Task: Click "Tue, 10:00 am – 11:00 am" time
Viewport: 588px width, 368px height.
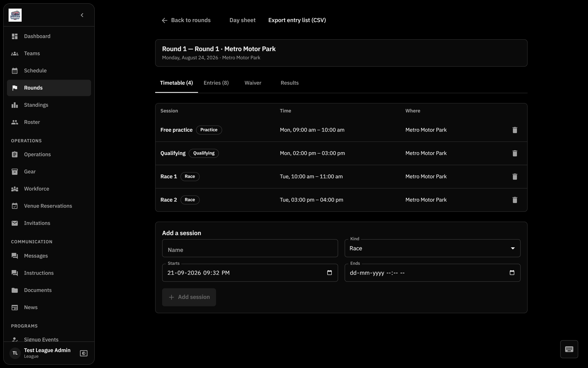Action: [x=311, y=176]
